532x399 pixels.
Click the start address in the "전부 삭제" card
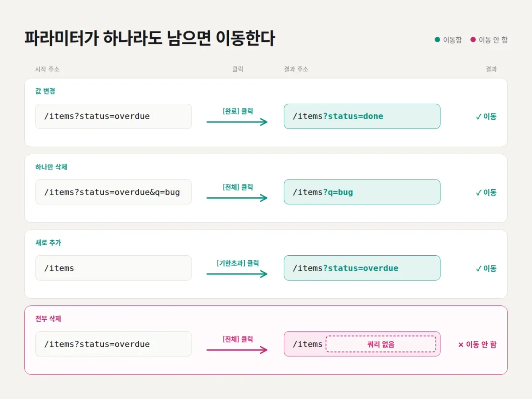113,344
